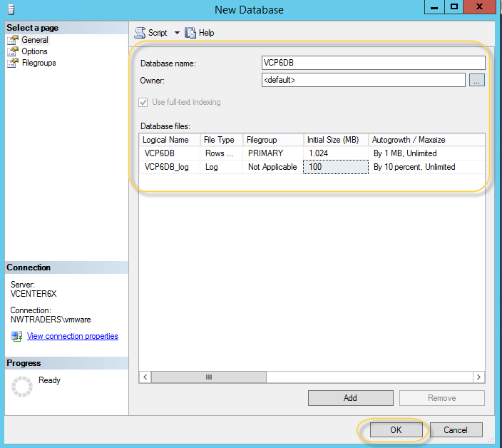Expand the Script dropdown arrow
Image resolution: width=502 pixels, height=448 pixels.
[177, 33]
